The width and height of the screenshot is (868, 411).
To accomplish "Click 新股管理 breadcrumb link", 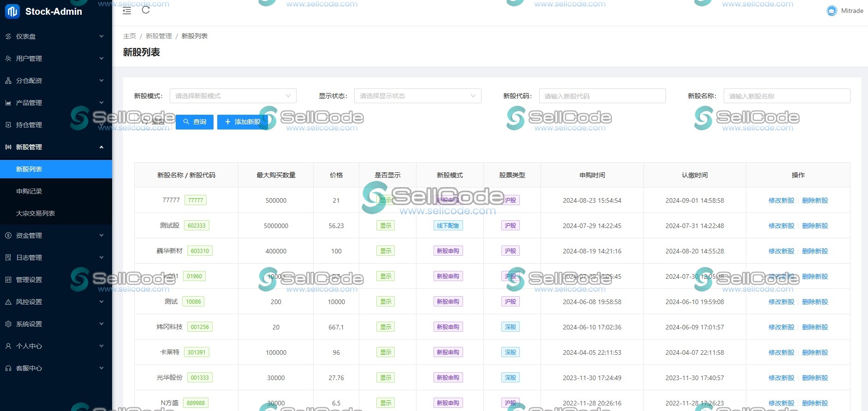I will pyautogui.click(x=159, y=36).
